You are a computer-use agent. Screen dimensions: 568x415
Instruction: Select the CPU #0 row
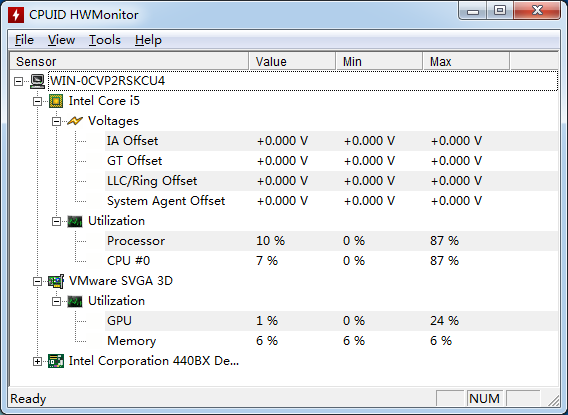(x=331, y=261)
